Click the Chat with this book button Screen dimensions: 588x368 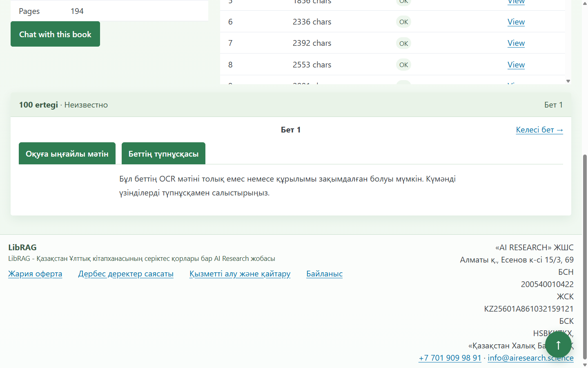[x=55, y=34]
